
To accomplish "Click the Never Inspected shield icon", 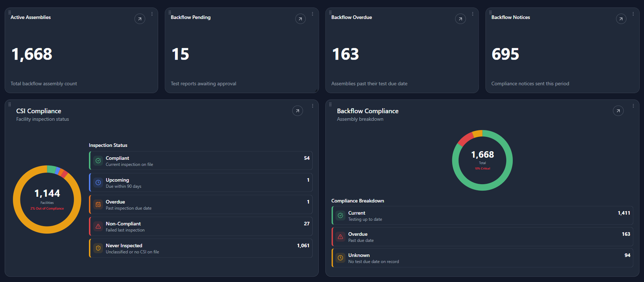I will pos(98,248).
